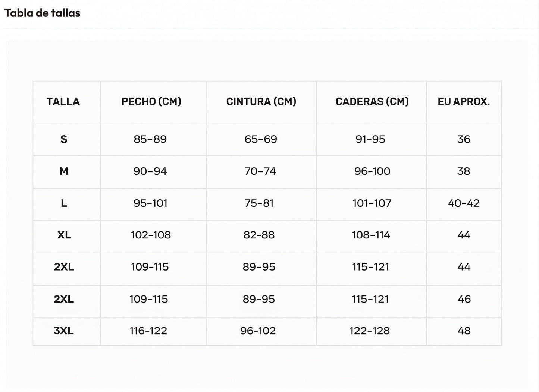Click waist value 70–74
539x392 pixels.
pos(260,171)
